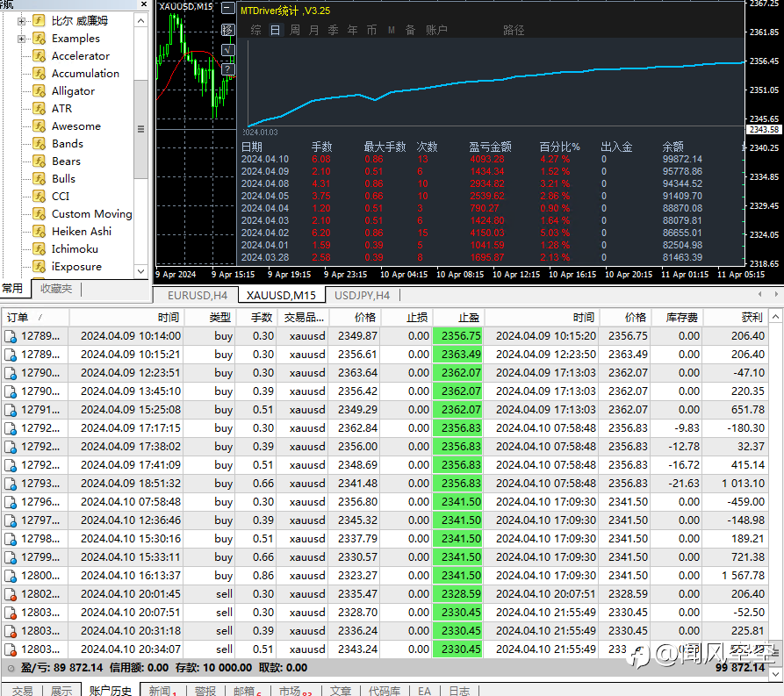784x696 pixels.
Task: Click the ? help button beside the MTDriver panel
Action: click(x=228, y=69)
